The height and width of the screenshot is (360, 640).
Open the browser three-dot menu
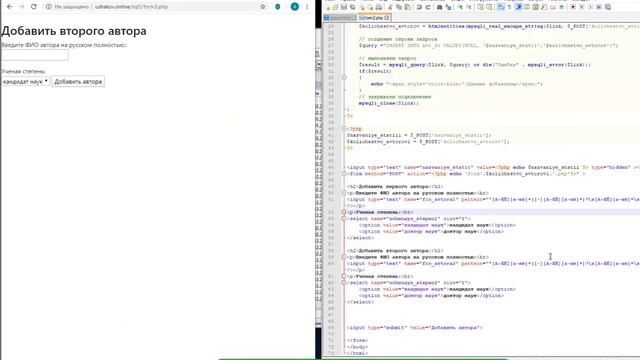[x=307, y=7]
